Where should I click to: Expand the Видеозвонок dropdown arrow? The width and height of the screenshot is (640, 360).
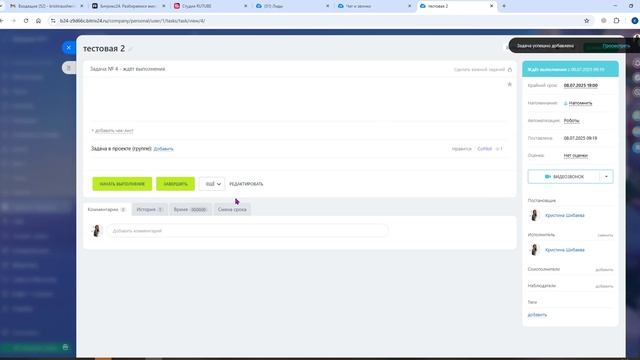tap(606, 177)
